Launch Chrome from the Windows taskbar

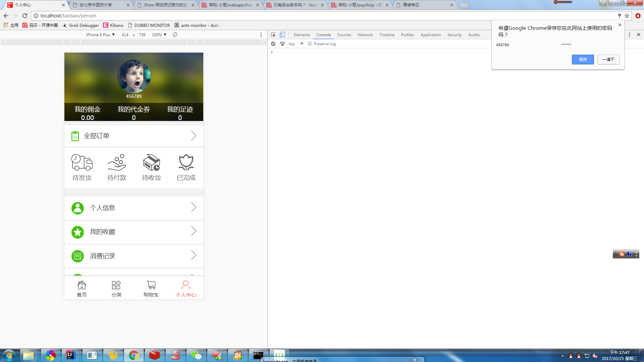pos(134,355)
